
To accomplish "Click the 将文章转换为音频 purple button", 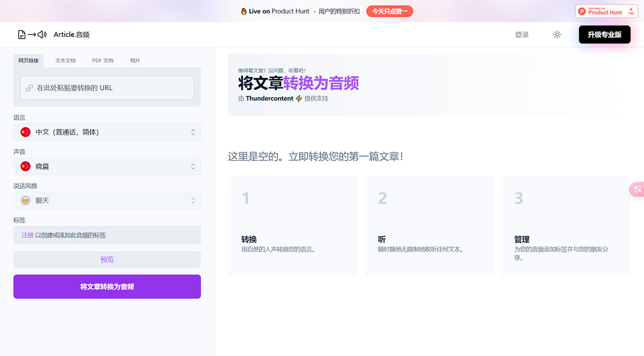I will point(107,286).
